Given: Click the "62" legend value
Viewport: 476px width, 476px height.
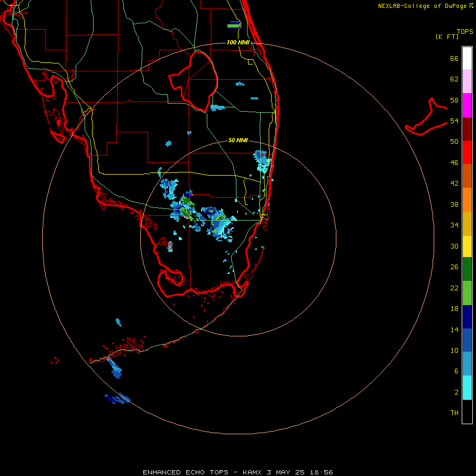Looking at the screenshot, I should pyautogui.click(x=454, y=79).
